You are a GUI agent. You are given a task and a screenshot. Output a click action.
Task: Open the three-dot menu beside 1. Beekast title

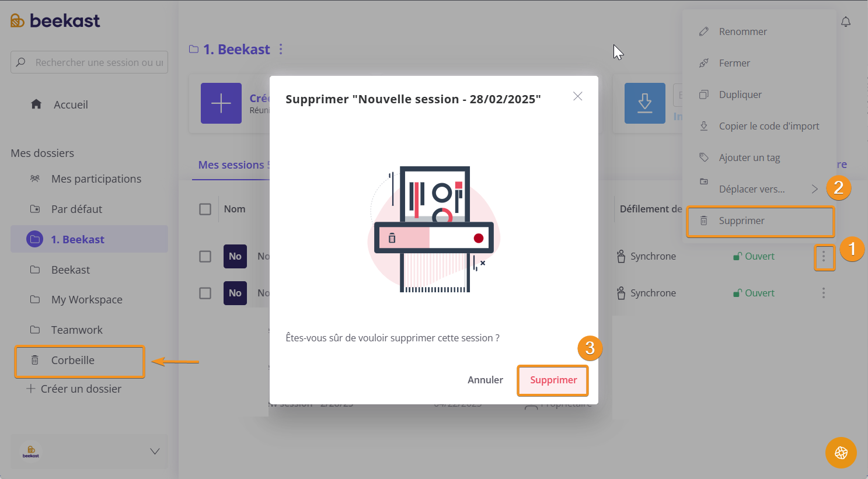(x=281, y=49)
